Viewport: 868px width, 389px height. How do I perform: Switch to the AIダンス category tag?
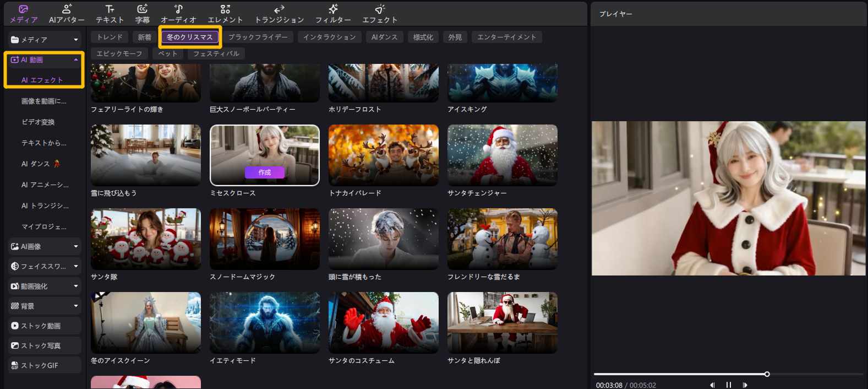tap(384, 37)
